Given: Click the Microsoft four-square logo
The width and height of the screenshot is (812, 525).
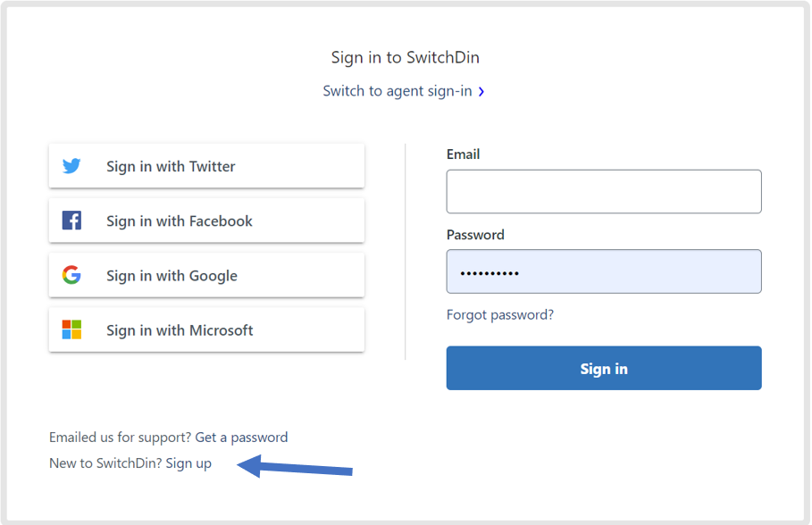Looking at the screenshot, I should 71,329.
